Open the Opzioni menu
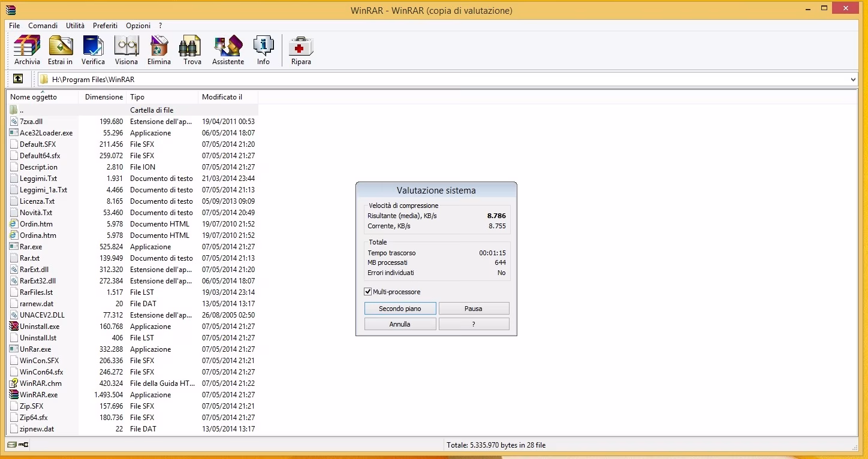Image resolution: width=868 pixels, height=459 pixels. [138, 26]
